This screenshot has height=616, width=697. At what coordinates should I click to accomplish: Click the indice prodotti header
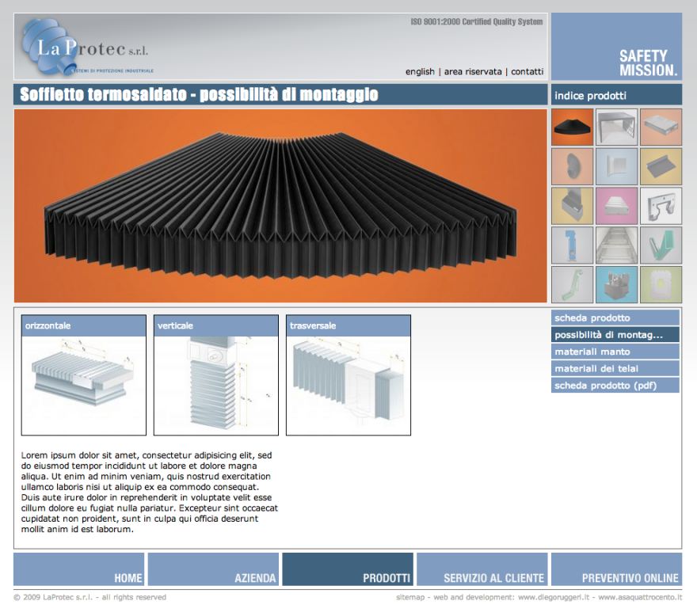point(616,95)
